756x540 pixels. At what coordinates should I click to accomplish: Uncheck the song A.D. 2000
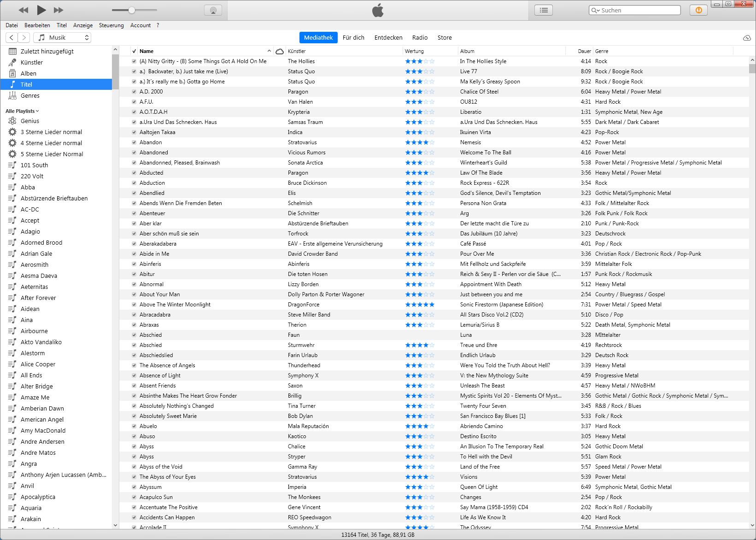point(134,92)
